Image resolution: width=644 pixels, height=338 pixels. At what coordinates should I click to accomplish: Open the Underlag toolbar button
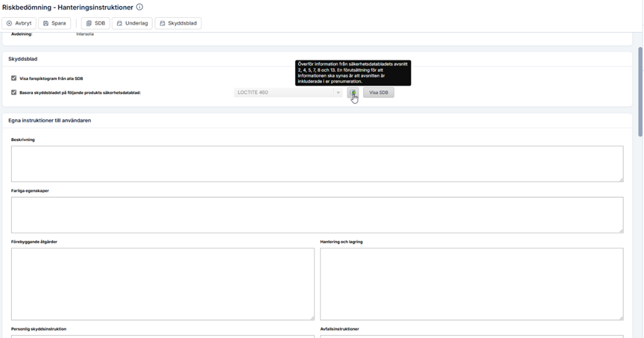click(x=132, y=23)
